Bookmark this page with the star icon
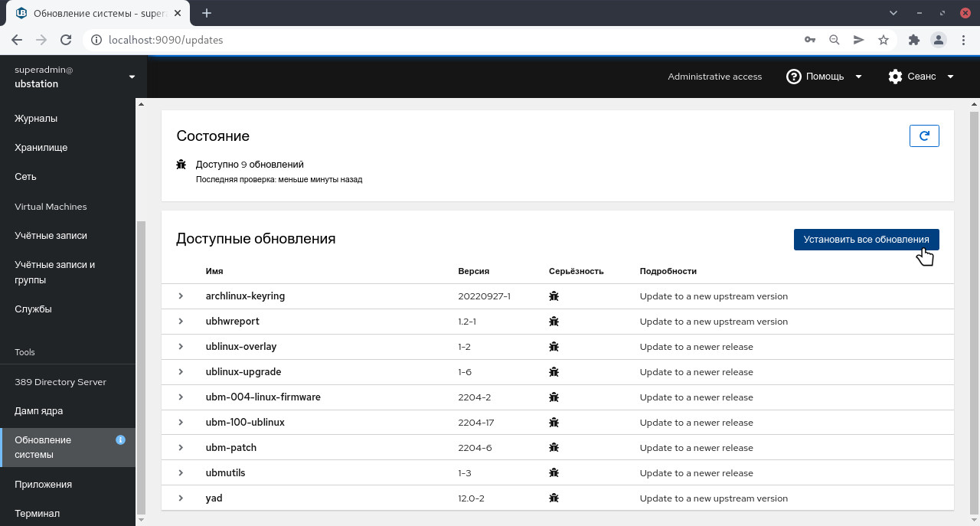Screen dimensions: 980x526 pyautogui.click(x=883, y=40)
